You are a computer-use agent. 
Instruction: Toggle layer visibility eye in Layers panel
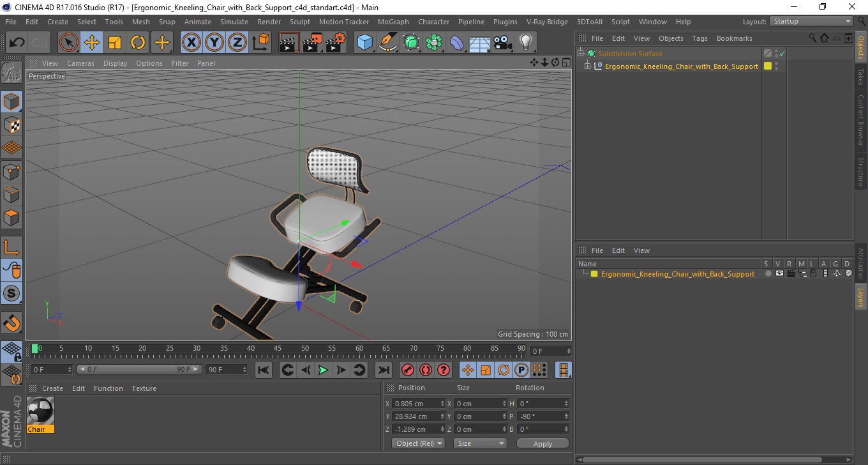779,273
